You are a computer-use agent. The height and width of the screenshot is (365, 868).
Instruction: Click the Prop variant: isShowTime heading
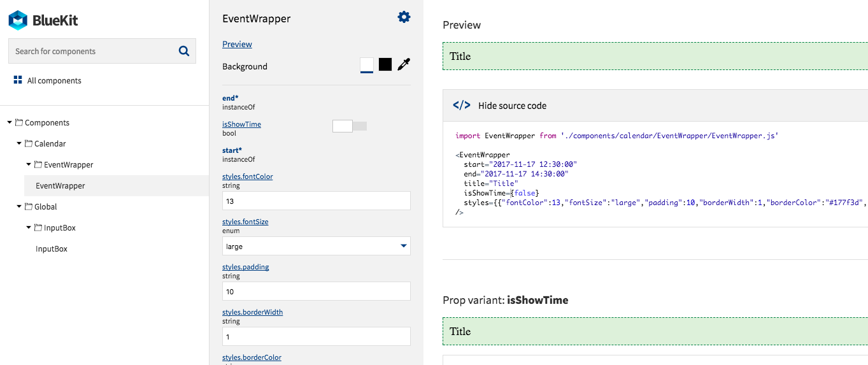click(x=506, y=300)
